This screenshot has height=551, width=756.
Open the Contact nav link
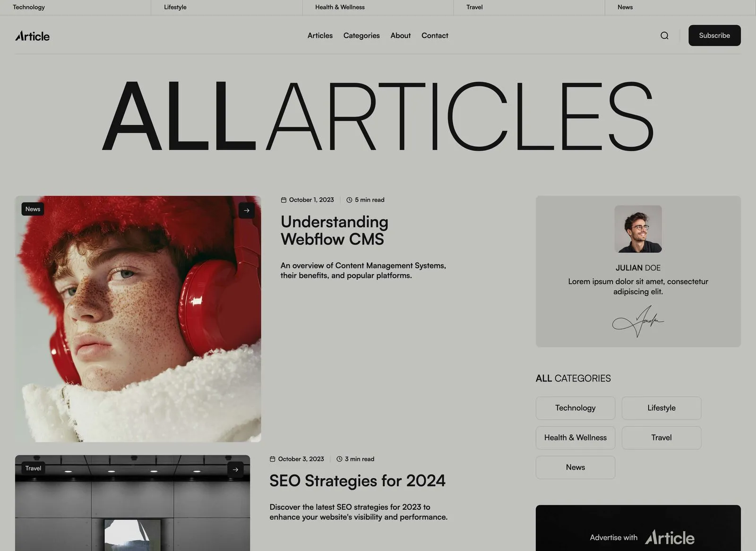pos(435,35)
